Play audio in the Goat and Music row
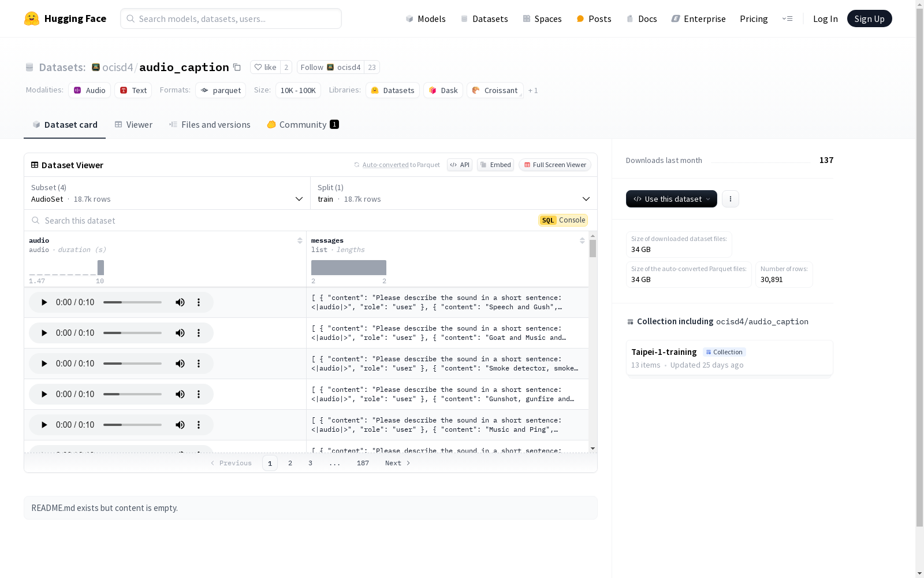924x578 pixels. (44, 333)
